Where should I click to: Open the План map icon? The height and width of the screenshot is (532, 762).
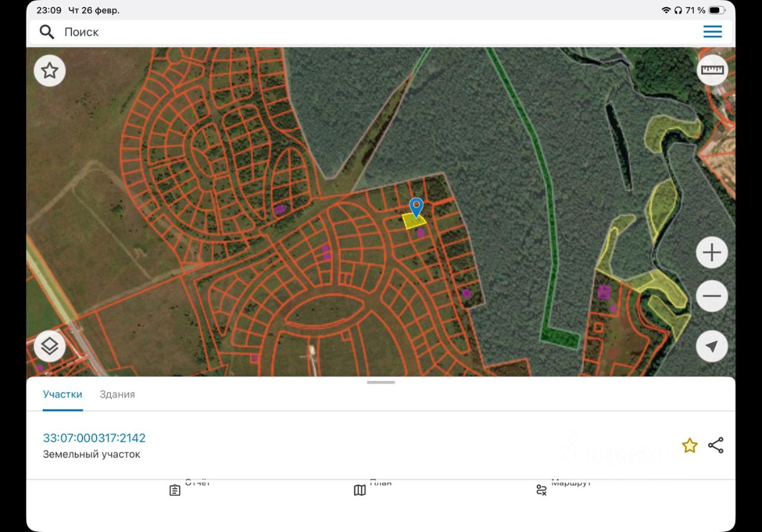[360, 490]
